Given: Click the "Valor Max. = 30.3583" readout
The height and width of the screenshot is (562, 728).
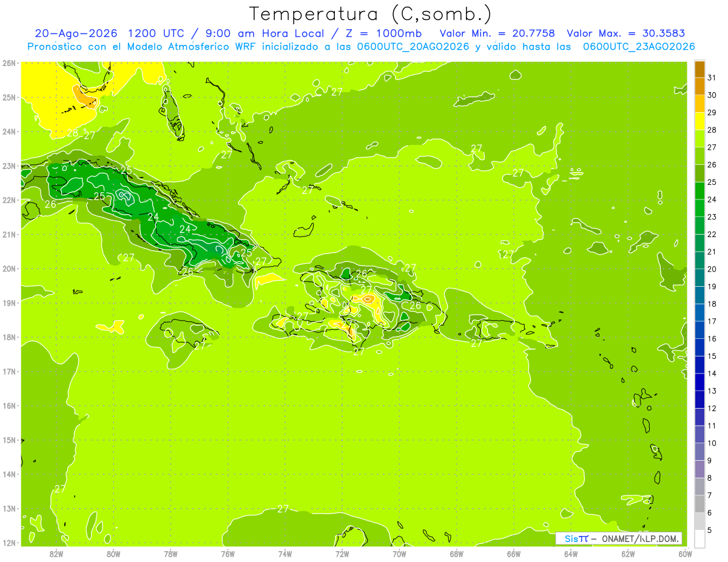Looking at the screenshot, I should click(x=627, y=33).
